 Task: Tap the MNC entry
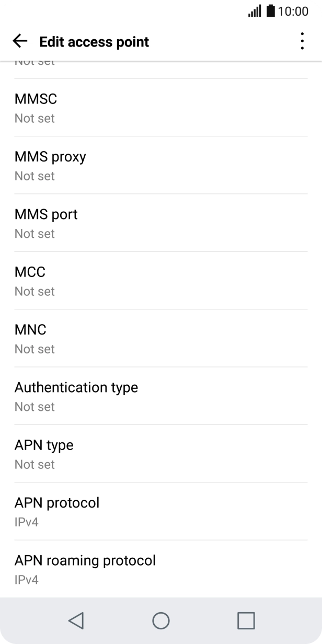(160, 338)
